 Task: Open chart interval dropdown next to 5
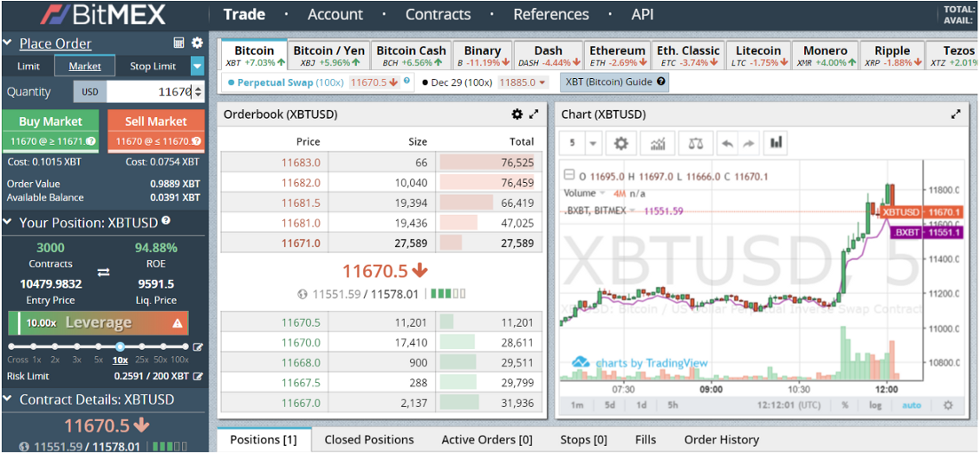point(592,143)
